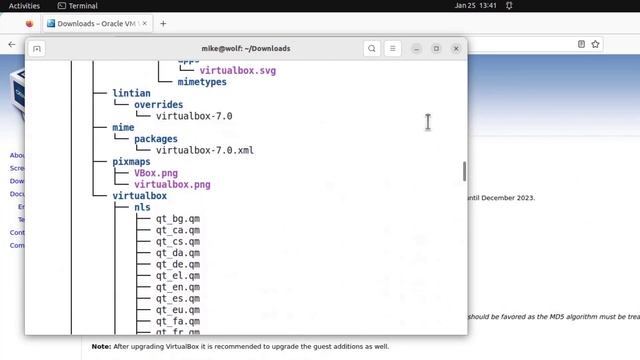Open the clock Jan 25 13:41
This screenshot has width=640, height=360.
click(x=476, y=6)
